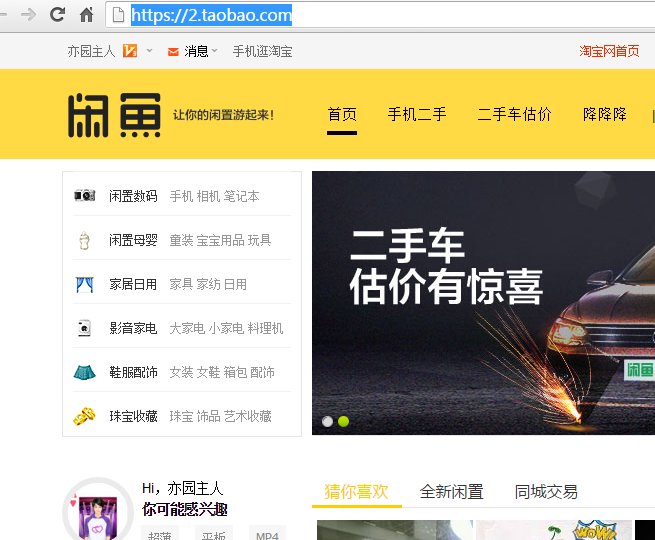Click the browser forward arrow
This screenshot has width=655, height=540.
click(28, 15)
